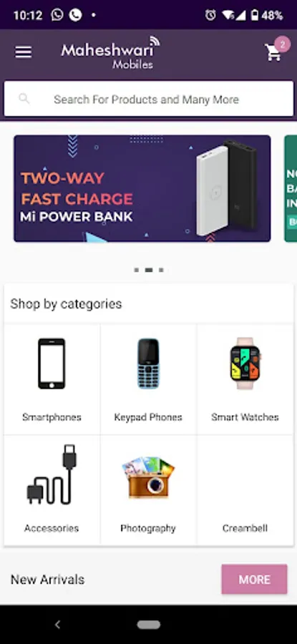Click the Search For Products field
Viewport: 297px width, 644px height.
[x=149, y=99]
